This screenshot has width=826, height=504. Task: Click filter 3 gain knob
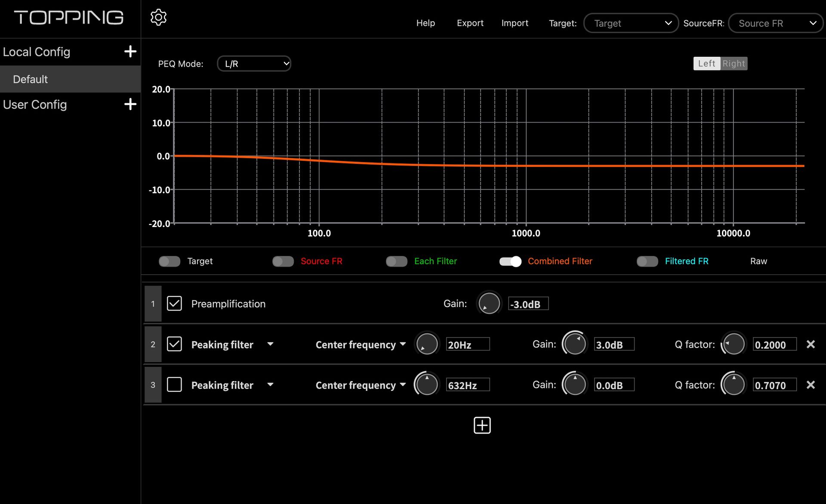coord(575,384)
